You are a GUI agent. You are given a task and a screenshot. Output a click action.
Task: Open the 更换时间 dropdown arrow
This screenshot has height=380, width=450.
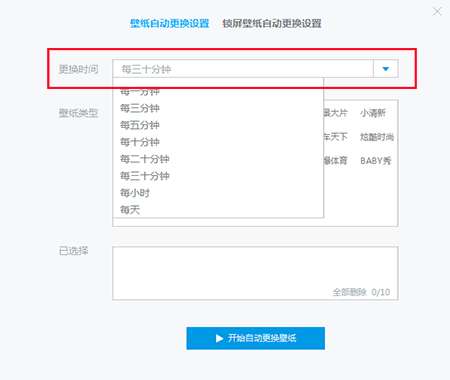pyautogui.click(x=386, y=69)
